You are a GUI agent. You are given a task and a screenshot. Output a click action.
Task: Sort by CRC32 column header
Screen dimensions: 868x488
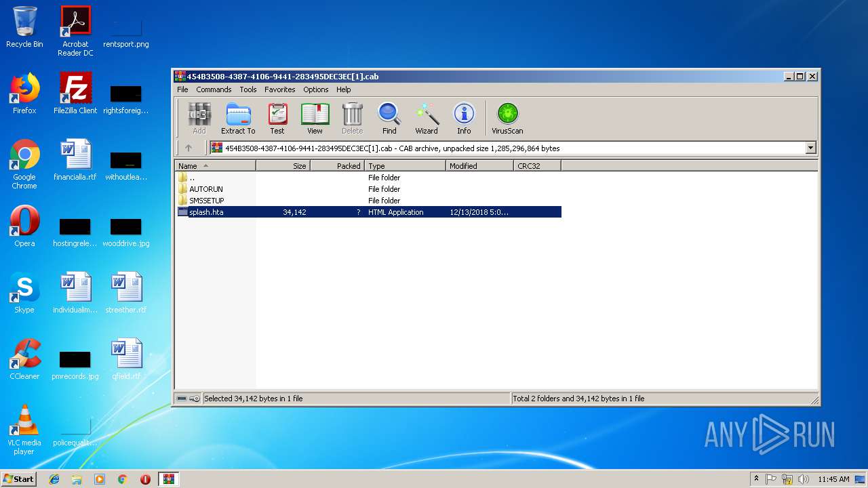[x=538, y=165]
